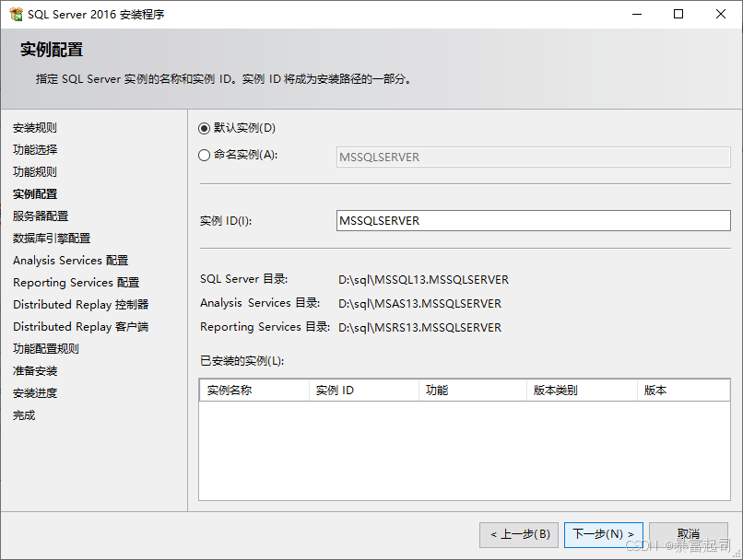Click the 实例 ID column header
Viewport: 743px width, 560px height.
pos(363,391)
